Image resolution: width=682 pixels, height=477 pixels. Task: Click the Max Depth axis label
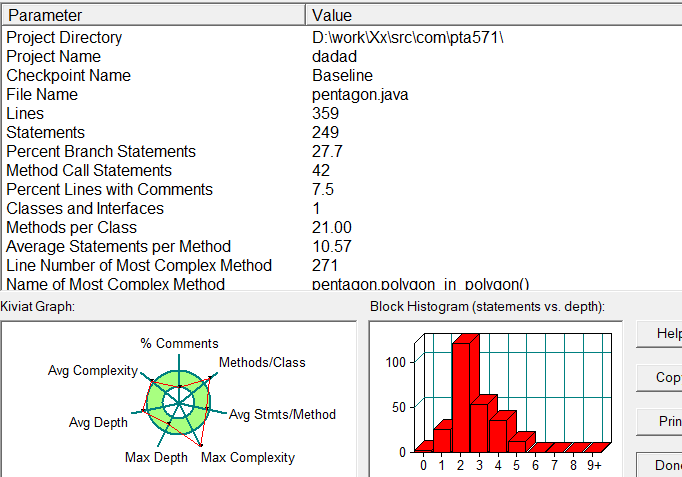tap(156, 457)
